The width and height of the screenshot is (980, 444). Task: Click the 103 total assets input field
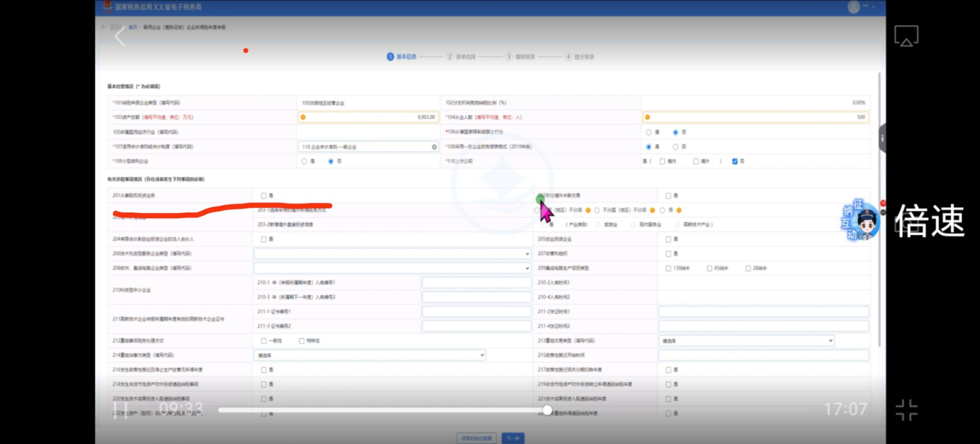coord(368,117)
